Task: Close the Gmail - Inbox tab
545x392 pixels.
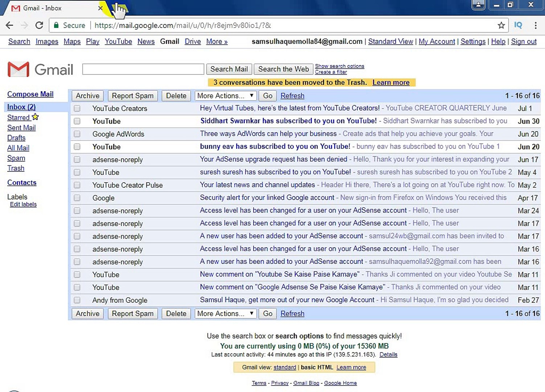Action: pyautogui.click(x=101, y=8)
